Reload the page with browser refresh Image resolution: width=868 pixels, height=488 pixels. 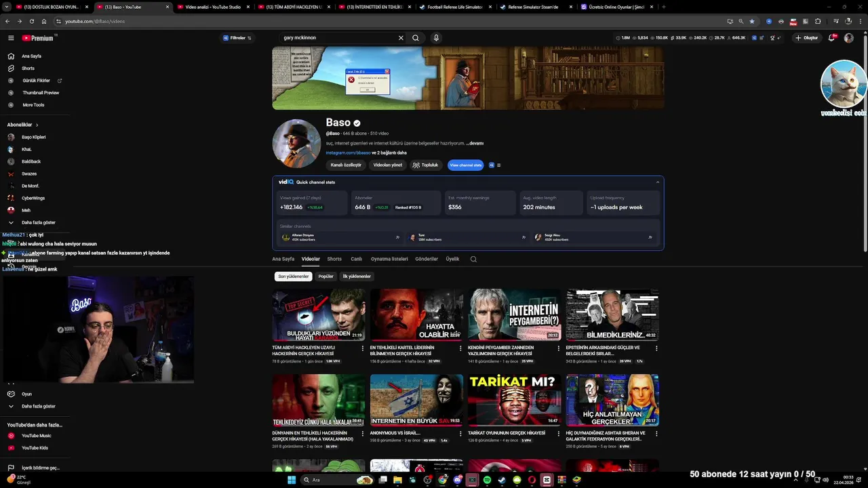[x=31, y=21]
